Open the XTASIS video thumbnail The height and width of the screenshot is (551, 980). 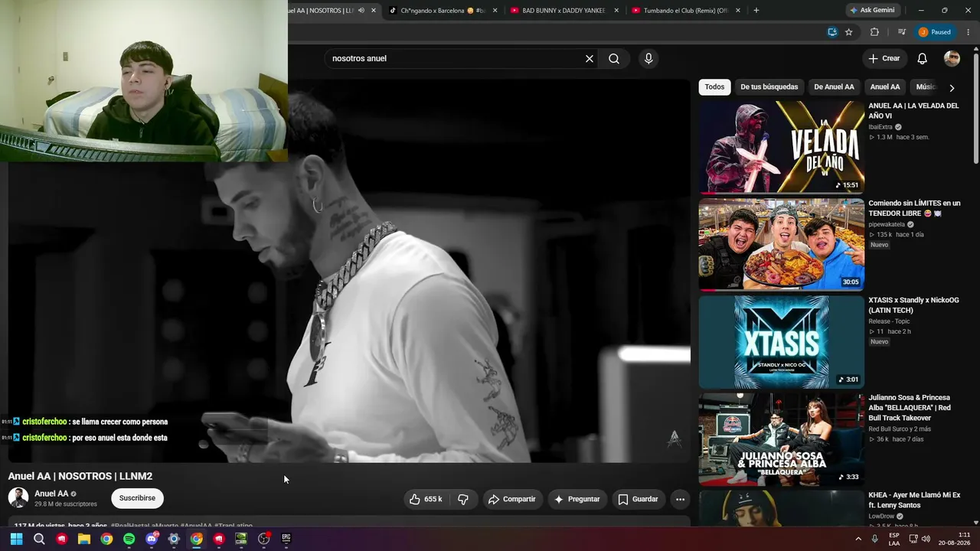pos(782,342)
